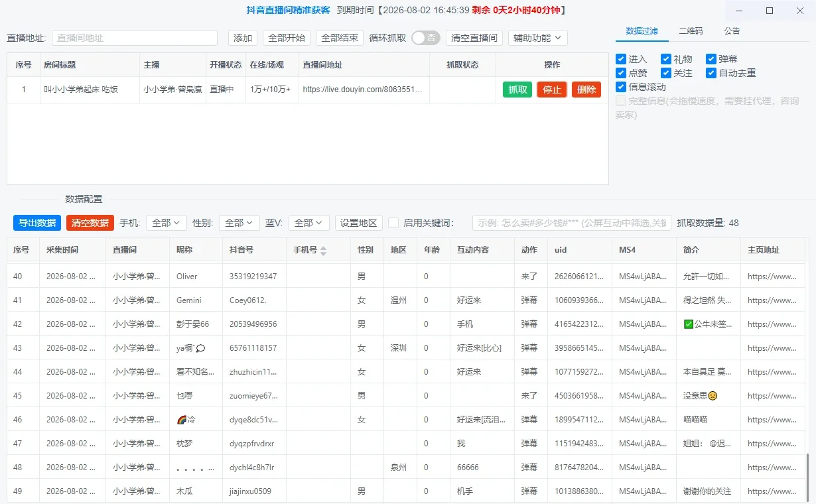Select the 温州 region cell
Image resolution: width=816 pixels, height=504 pixels.
pos(399,300)
